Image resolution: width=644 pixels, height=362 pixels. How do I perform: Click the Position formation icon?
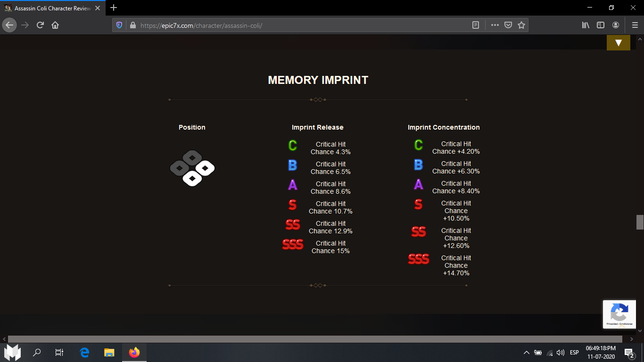point(192,168)
